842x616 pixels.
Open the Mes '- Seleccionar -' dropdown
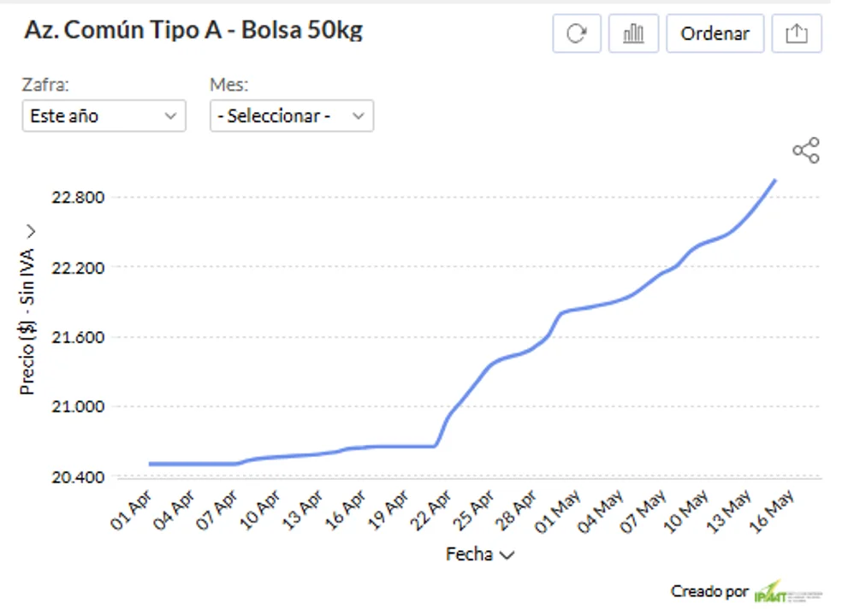tap(291, 115)
